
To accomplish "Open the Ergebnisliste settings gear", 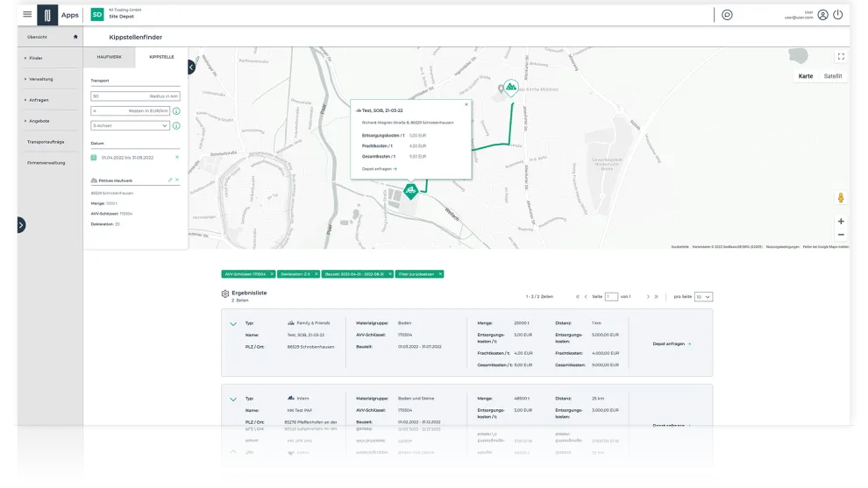I will 225,294.
